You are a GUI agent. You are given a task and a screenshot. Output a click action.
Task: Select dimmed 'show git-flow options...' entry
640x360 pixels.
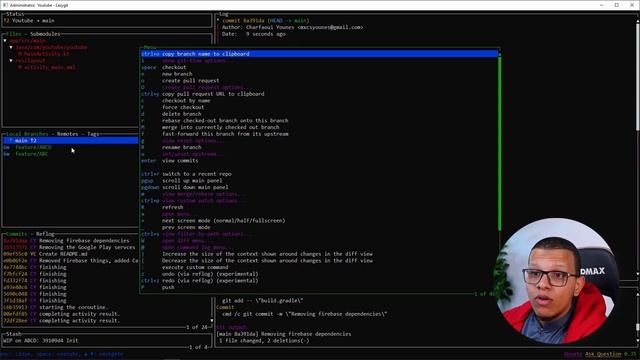198,61
